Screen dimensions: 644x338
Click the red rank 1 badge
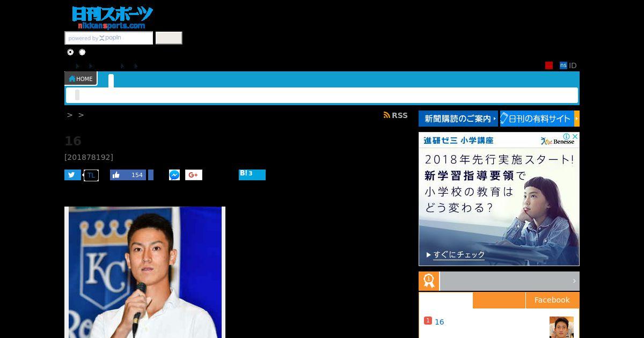pyautogui.click(x=428, y=321)
